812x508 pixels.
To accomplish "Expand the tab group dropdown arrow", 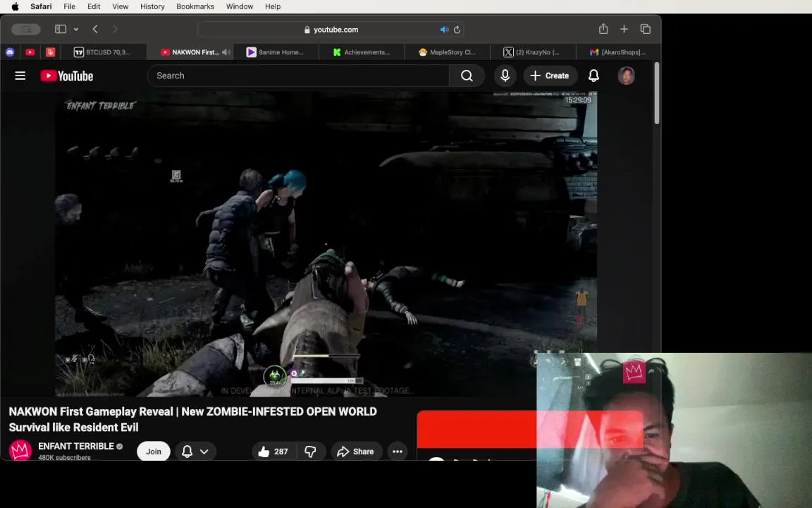I will (x=76, y=29).
